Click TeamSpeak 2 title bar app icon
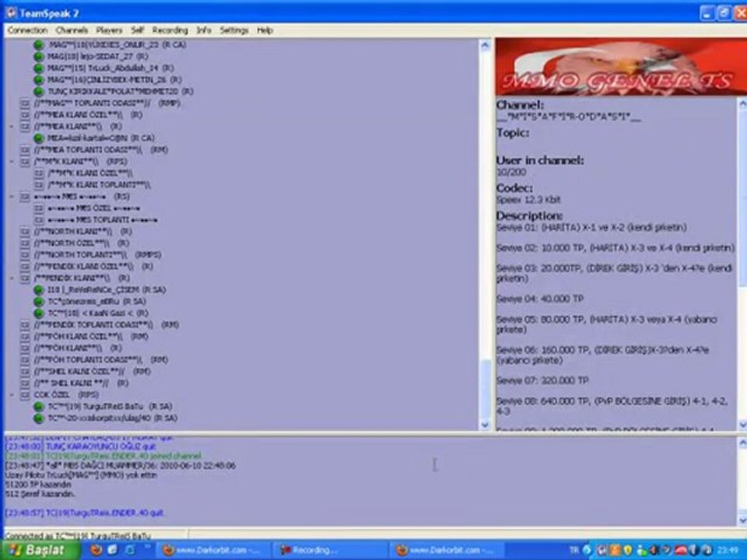Image resolution: width=747 pixels, height=560 pixels. coord(11,13)
